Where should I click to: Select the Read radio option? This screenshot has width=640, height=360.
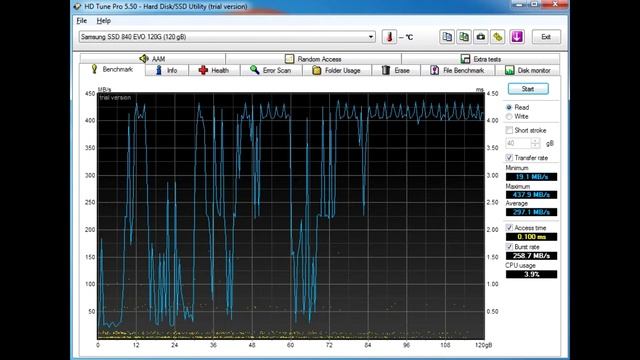[509, 107]
